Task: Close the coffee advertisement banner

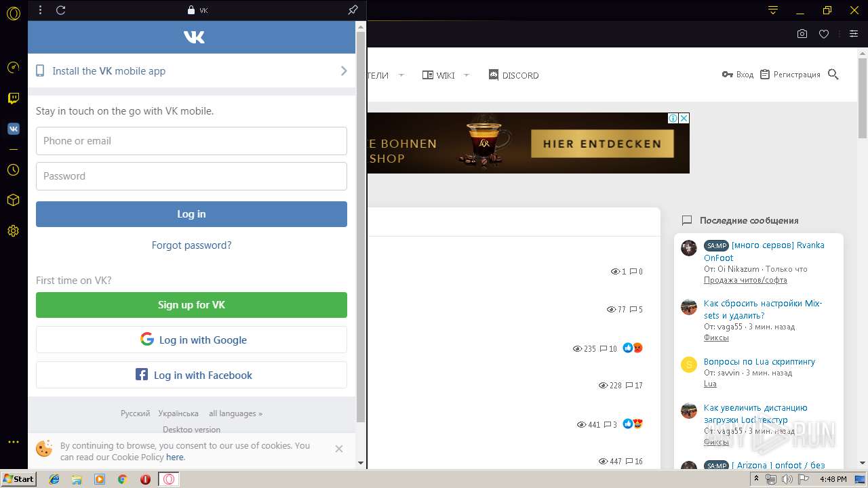Action: coord(684,118)
